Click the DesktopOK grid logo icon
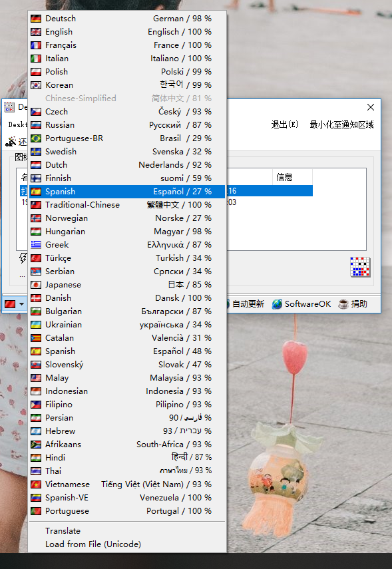This screenshot has width=392, height=569. [x=360, y=267]
